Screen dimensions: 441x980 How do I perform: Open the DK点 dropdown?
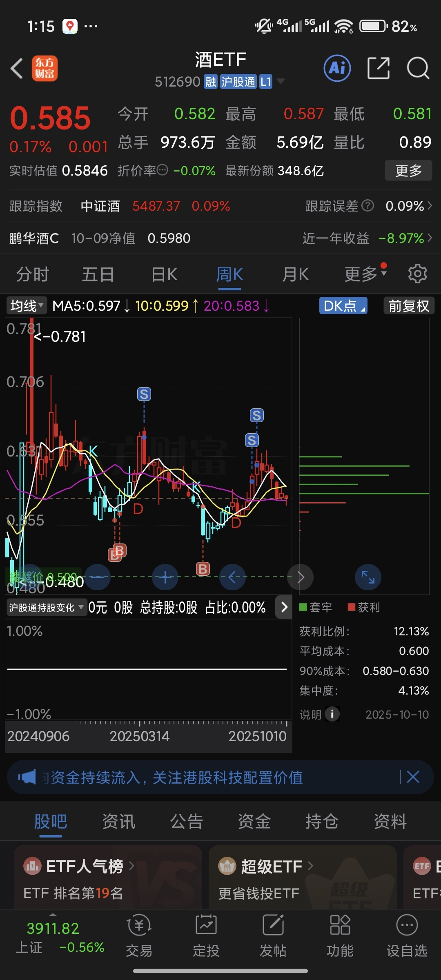pyautogui.click(x=343, y=305)
